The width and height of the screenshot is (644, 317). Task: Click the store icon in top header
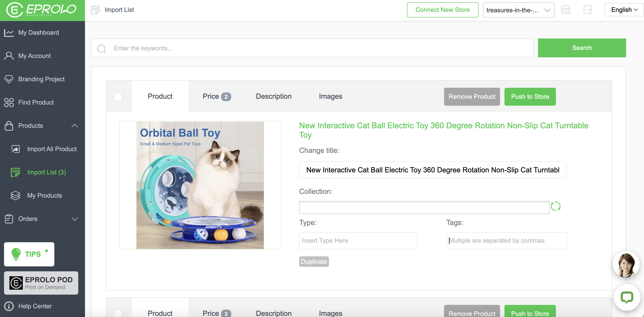566,10
